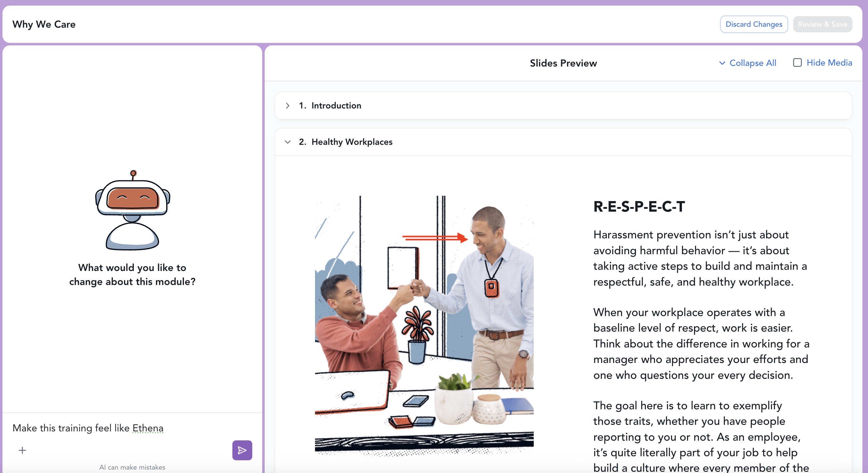Click the red arrow in the slide image
The image size is (868, 473).
click(x=435, y=238)
